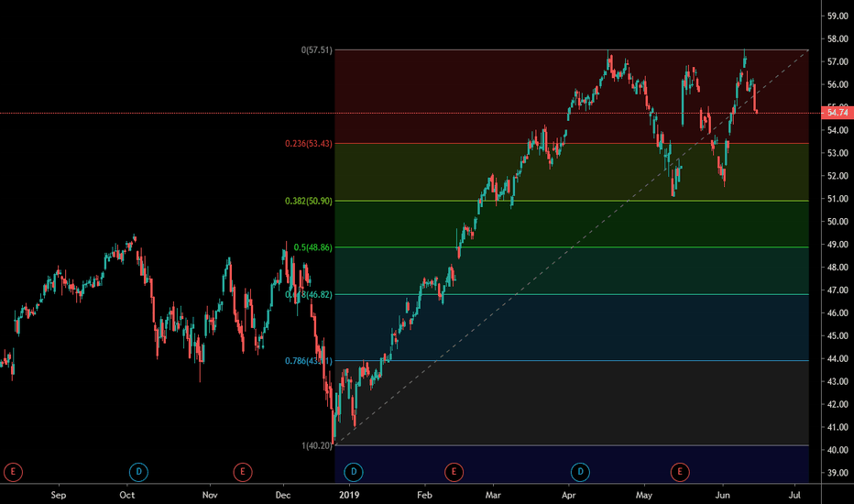Click the 39.00 price axis label
The image size is (854, 504).
pos(838,473)
